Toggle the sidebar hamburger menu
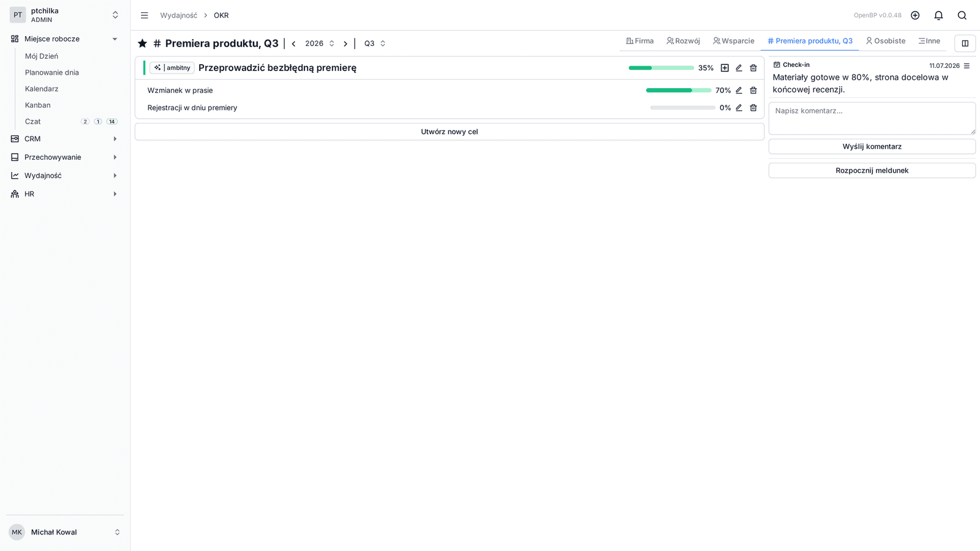This screenshot has width=980, height=551. click(x=145, y=15)
